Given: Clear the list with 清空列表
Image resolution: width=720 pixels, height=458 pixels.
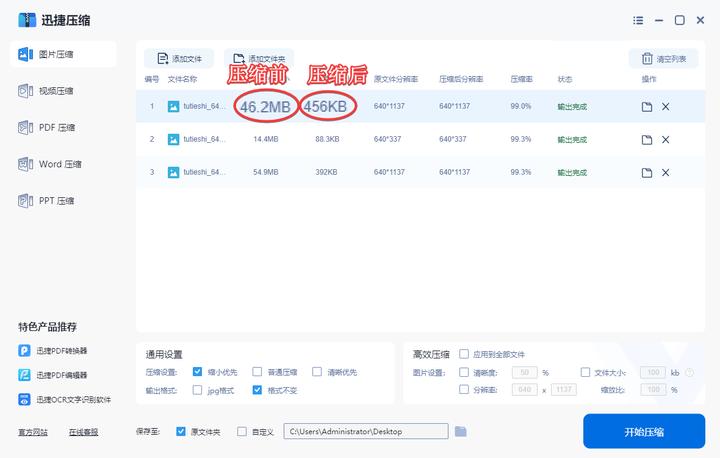Looking at the screenshot, I should pos(664,59).
